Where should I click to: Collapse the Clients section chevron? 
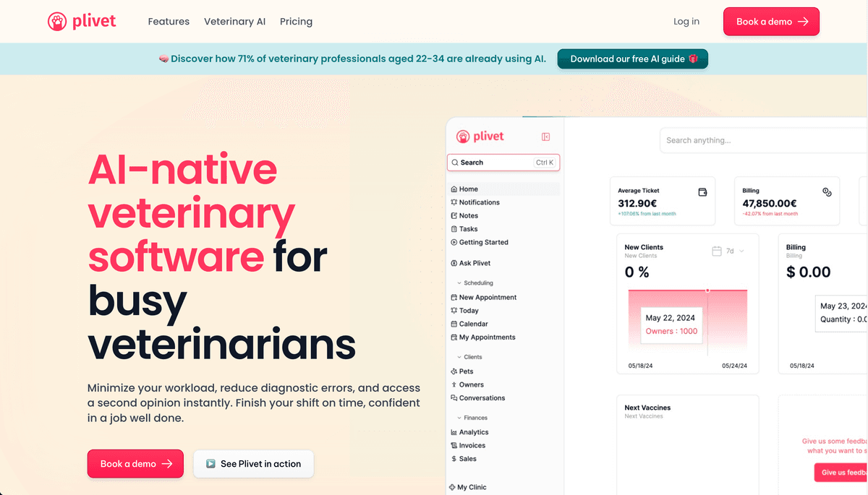tap(459, 357)
